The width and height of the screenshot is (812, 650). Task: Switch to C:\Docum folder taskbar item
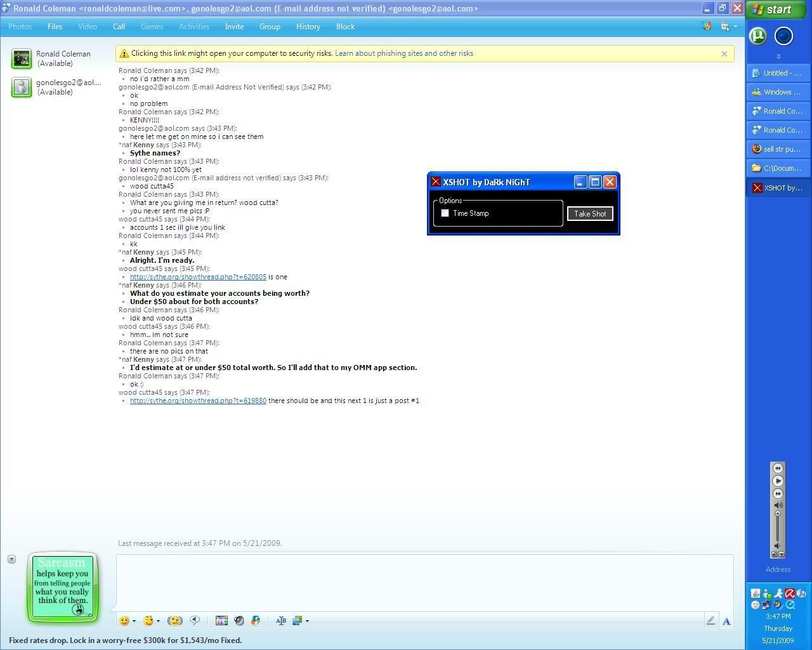pyautogui.click(x=778, y=168)
